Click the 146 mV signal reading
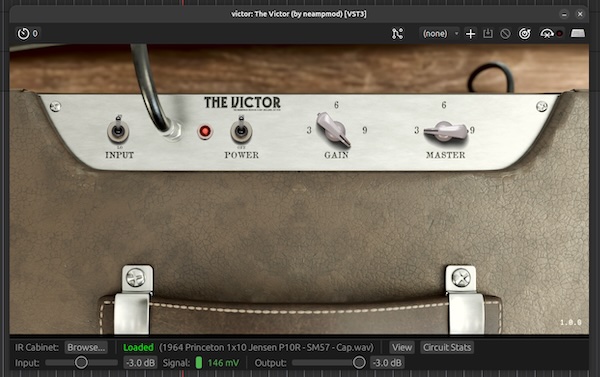 click(x=223, y=362)
